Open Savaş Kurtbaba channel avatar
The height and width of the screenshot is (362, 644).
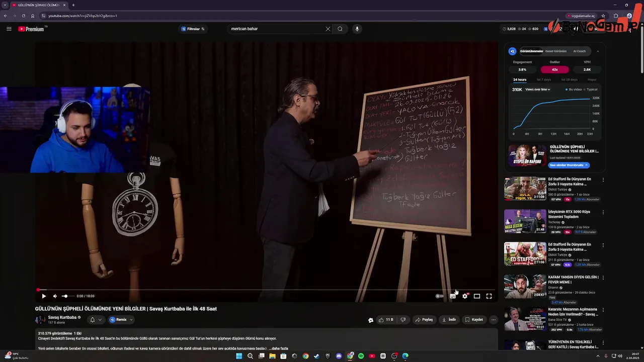(40, 320)
